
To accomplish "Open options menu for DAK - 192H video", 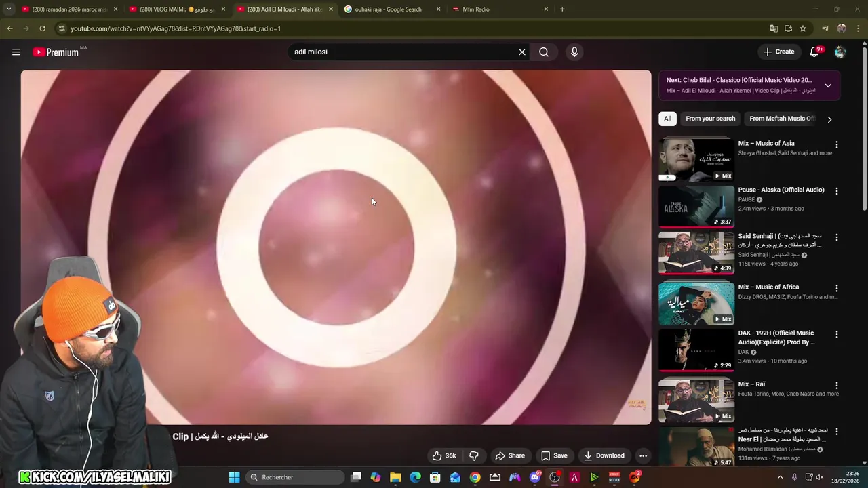I will tap(836, 334).
